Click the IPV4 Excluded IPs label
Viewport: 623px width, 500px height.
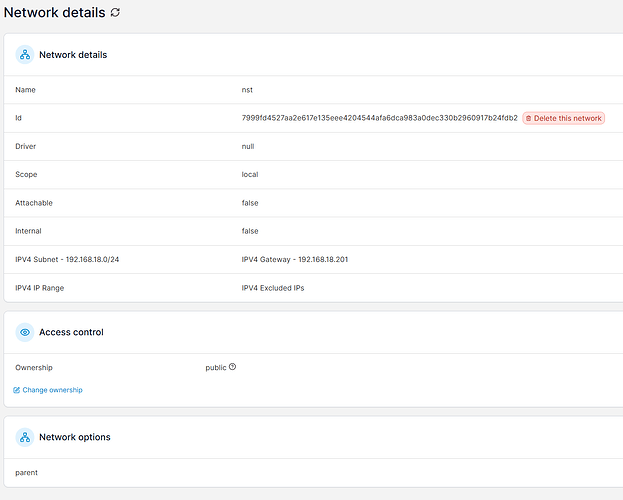(273, 288)
